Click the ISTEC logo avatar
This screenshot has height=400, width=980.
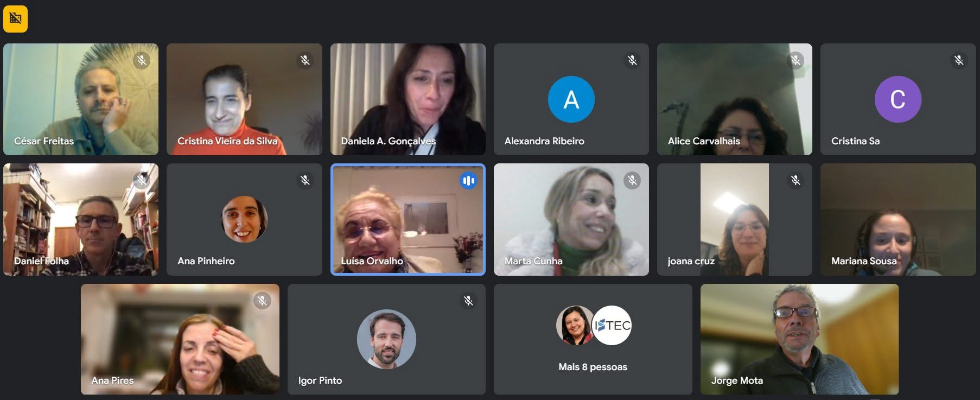[612, 325]
